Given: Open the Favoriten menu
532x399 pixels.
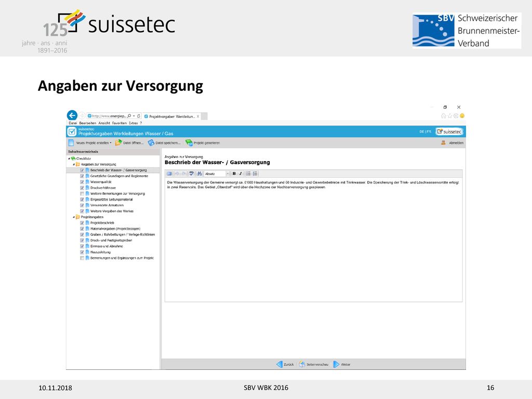Looking at the screenshot, I should click(x=119, y=123).
